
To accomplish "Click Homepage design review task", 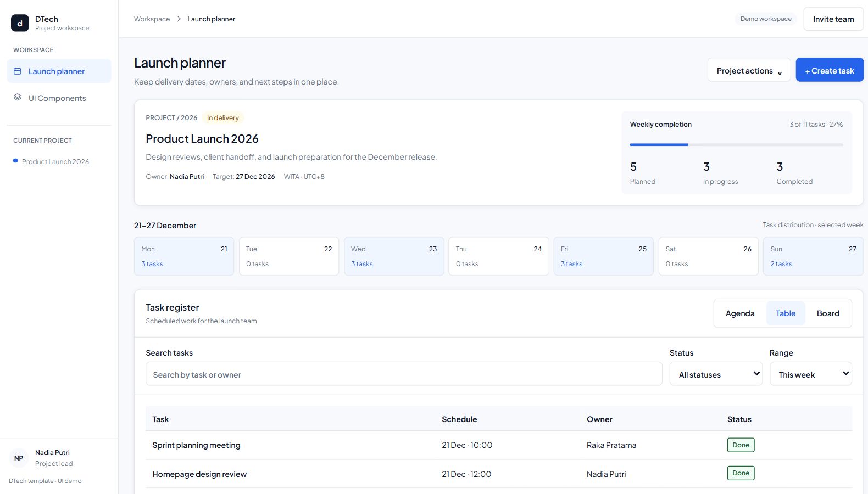I will [x=199, y=474].
